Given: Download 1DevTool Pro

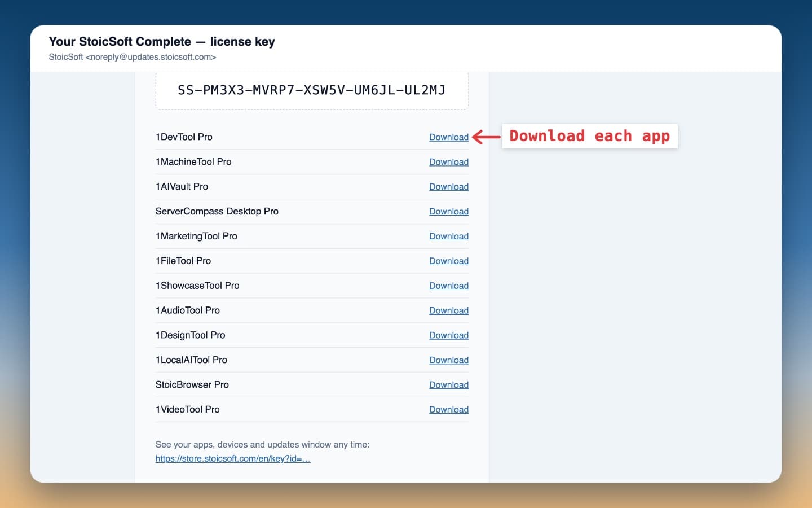Looking at the screenshot, I should (449, 137).
